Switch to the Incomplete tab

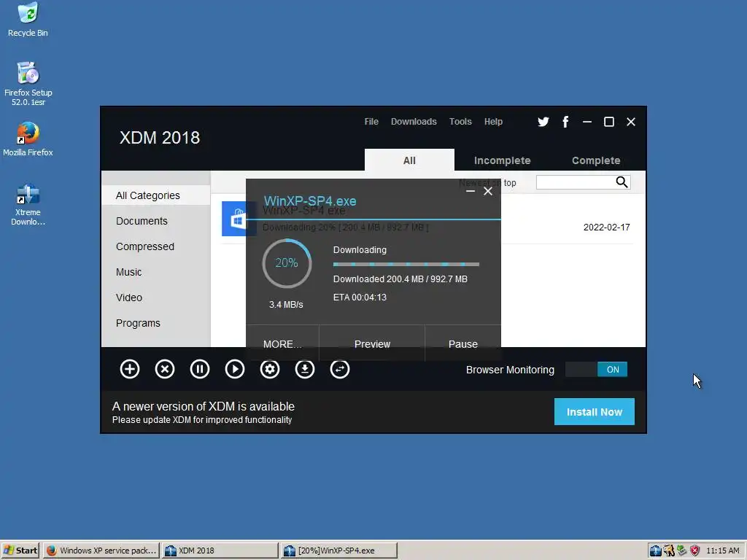coord(502,160)
